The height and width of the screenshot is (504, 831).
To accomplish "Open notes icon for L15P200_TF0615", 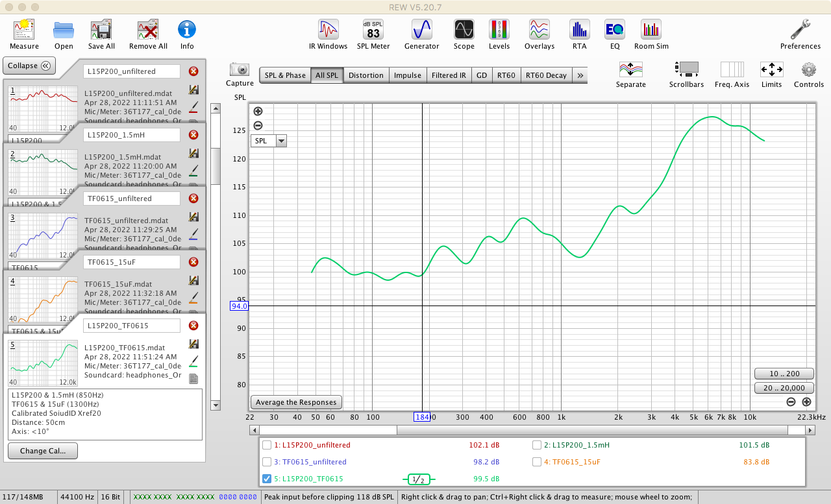I will pos(193,379).
